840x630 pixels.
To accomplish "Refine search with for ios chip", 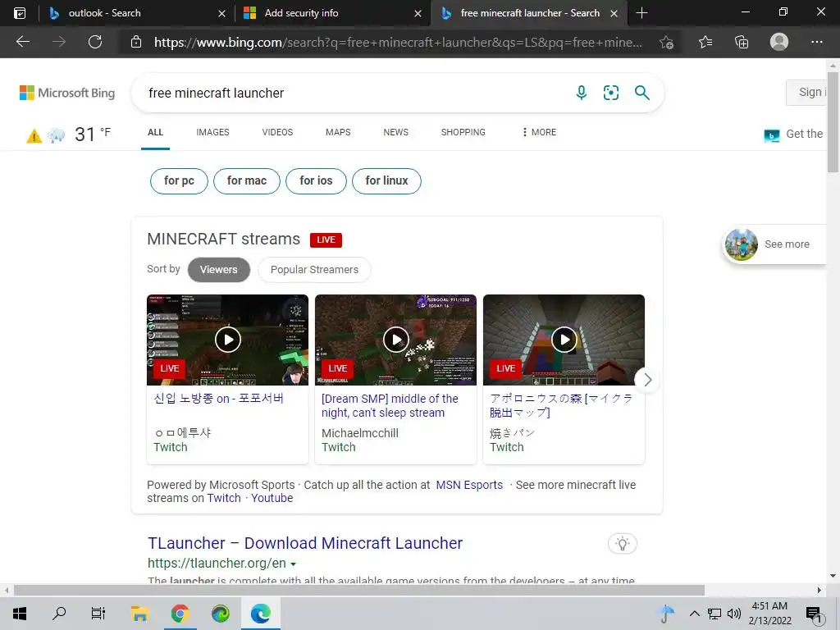I will [x=316, y=181].
